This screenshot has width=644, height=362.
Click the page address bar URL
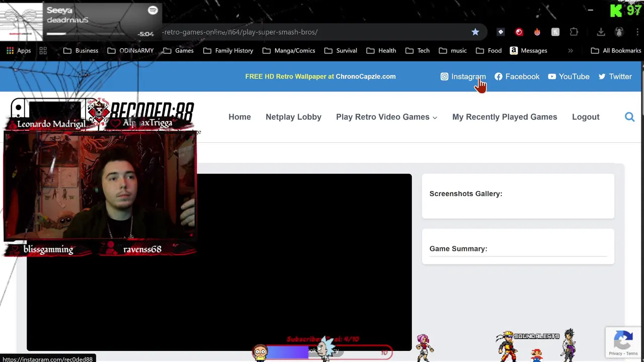coord(239,32)
